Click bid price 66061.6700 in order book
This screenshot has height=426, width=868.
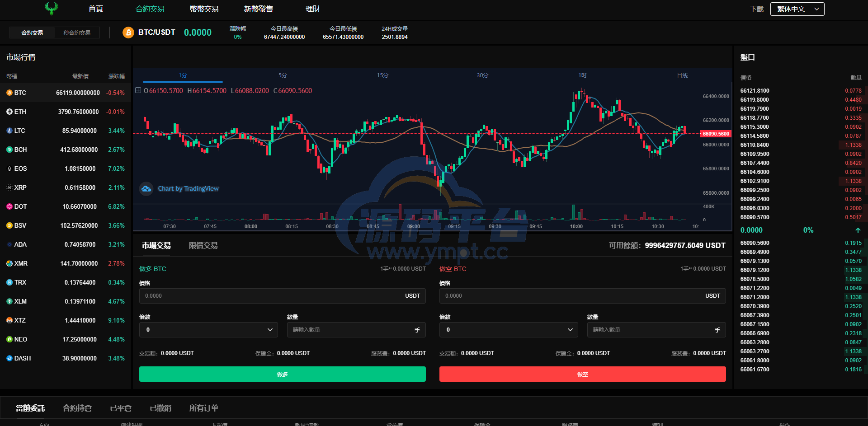755,370
